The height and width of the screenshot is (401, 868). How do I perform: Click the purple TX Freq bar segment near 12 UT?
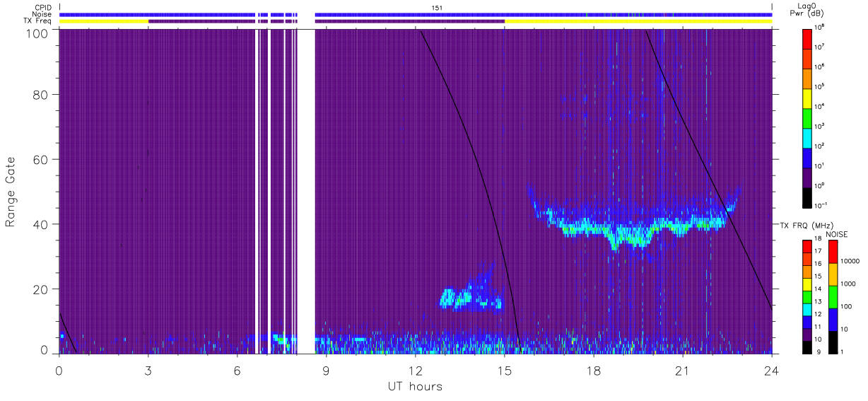click(410, 21)
